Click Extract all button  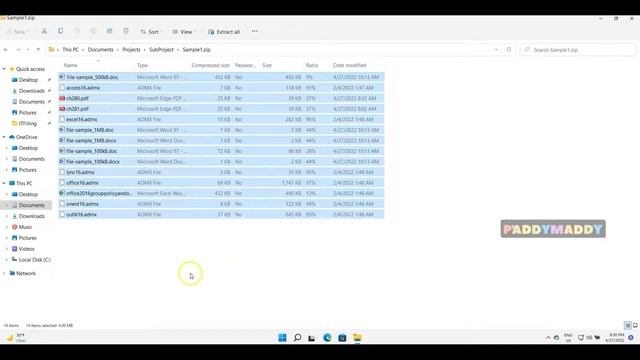tap(224, 32)
